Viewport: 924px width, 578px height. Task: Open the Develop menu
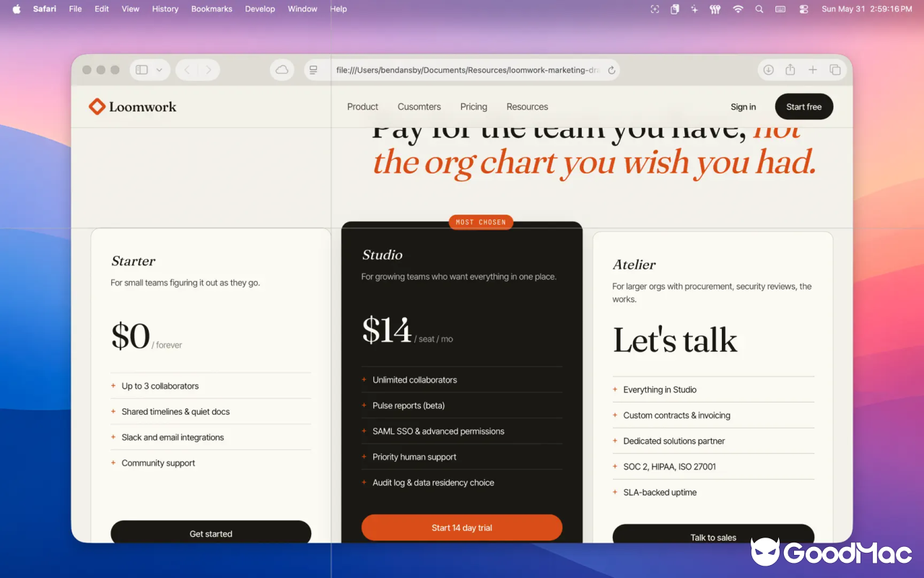pos(260,9)
